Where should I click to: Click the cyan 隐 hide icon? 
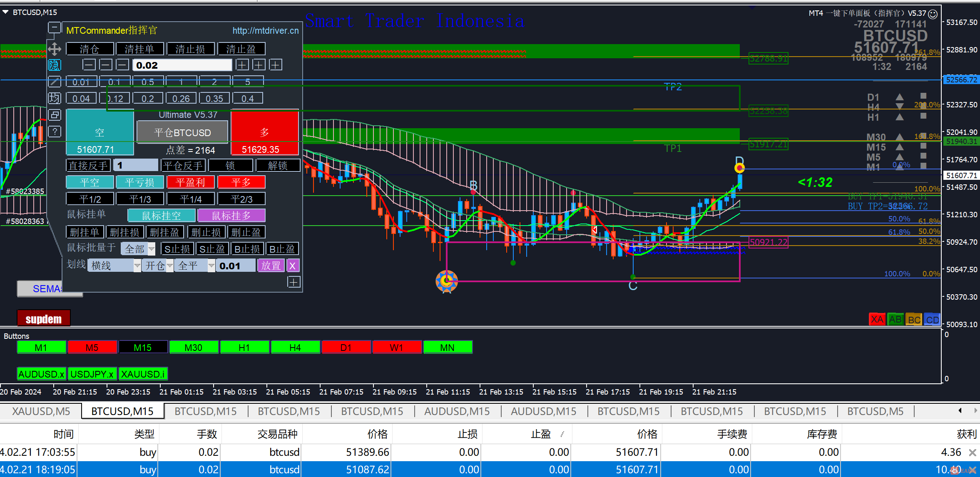pyautogui.click(x=54, y=65)
